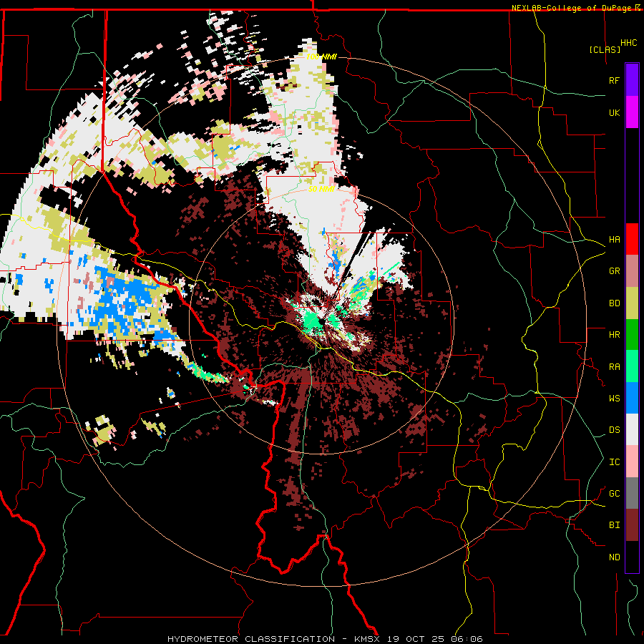
Task: Click the 'HA' legend label
Action: tap(614, 240)
